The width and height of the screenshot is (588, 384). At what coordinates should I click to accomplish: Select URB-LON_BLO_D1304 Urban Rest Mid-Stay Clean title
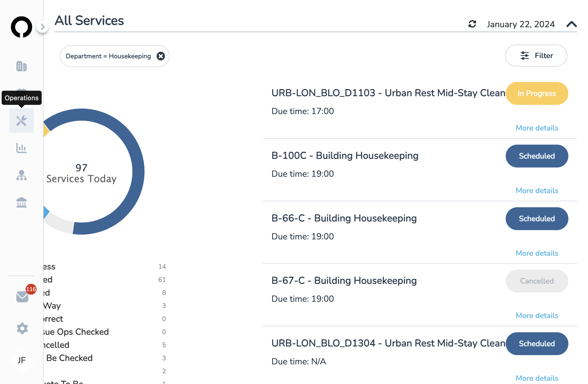click(x=388, y=343)
